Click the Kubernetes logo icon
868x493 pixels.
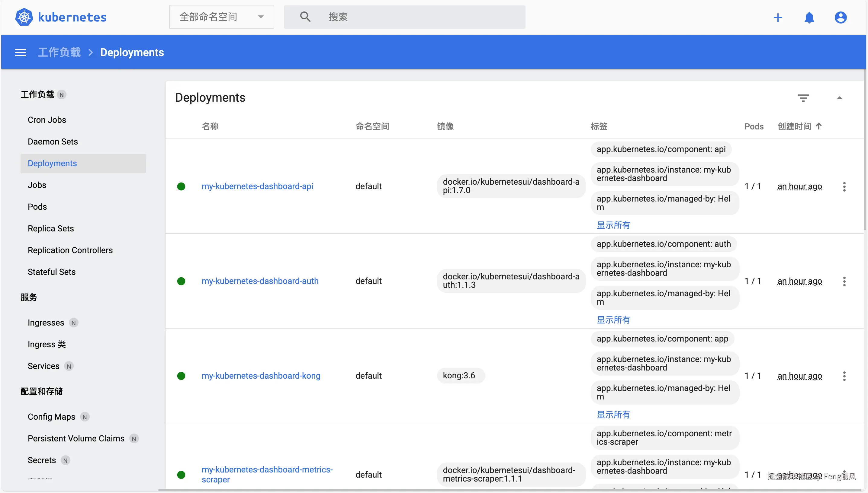[24, 17]
